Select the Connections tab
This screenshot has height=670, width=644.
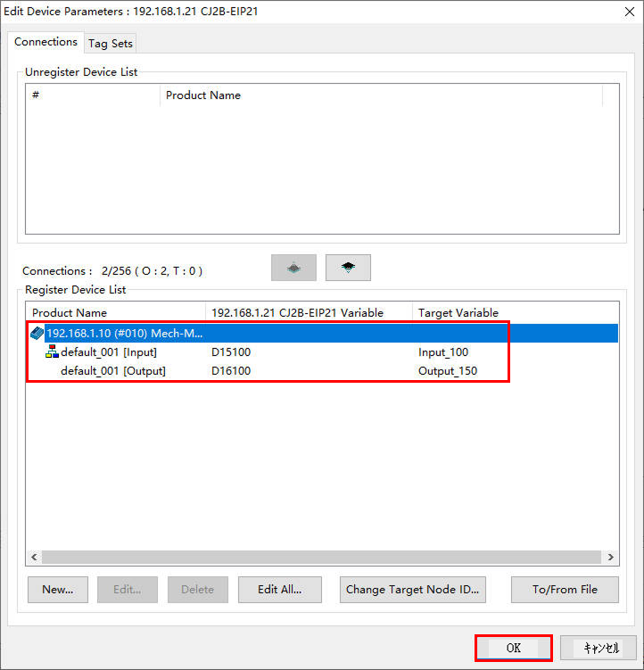pyautogui.click(x=45, y=42)
